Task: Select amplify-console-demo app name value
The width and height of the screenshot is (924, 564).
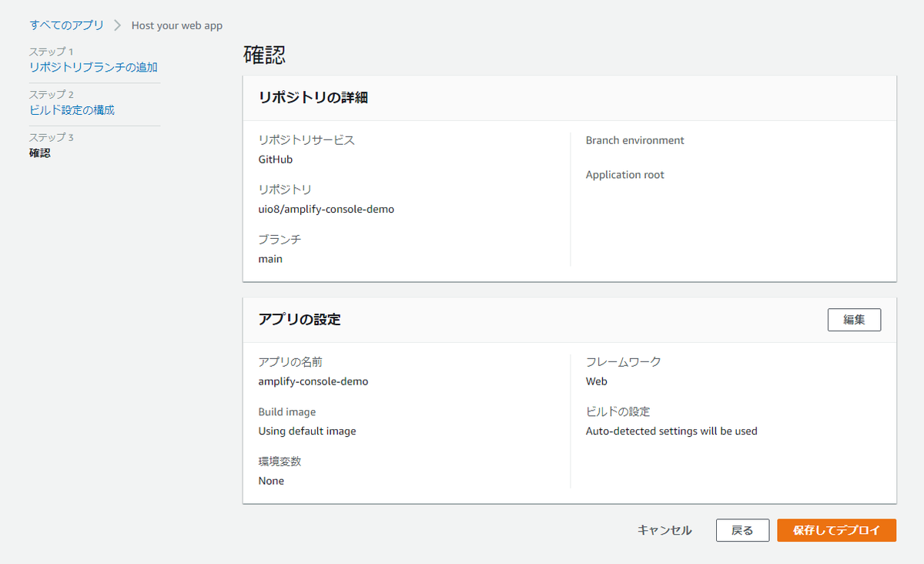Action: 313,381
